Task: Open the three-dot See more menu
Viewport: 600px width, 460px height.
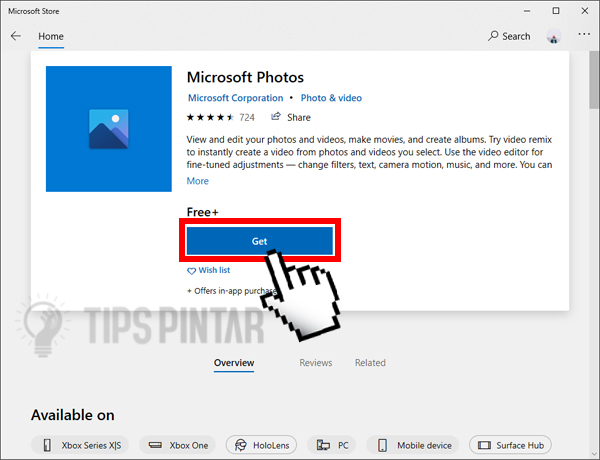Action: point(584,34)
